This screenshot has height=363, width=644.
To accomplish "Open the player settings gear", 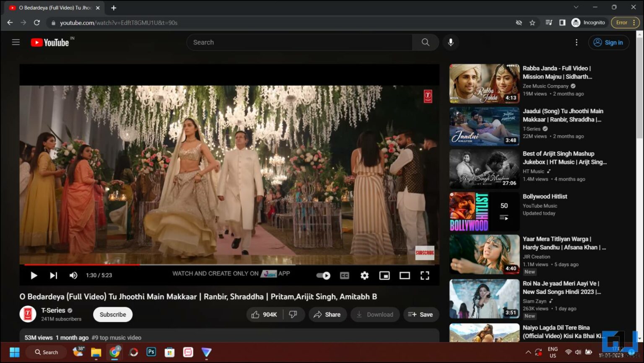I will click(x=364, y=275).
